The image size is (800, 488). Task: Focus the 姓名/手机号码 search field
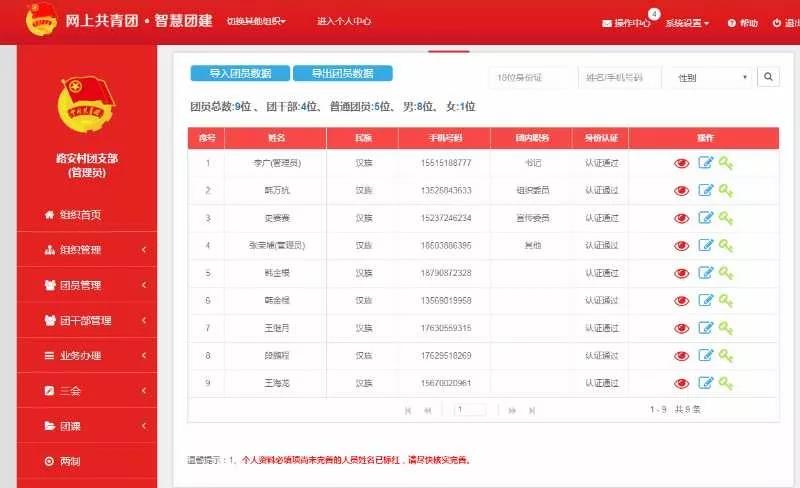619,78
